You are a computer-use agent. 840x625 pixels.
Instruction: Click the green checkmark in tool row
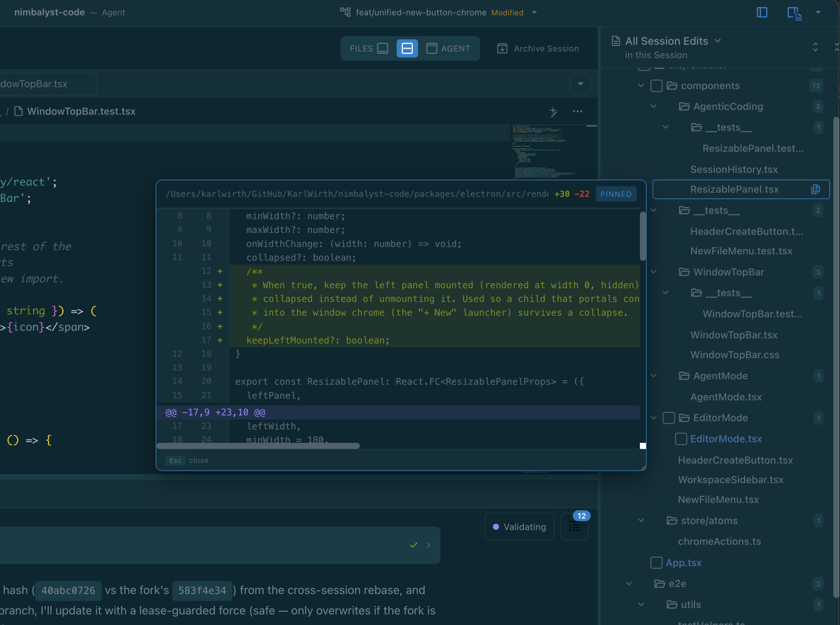pos(413,545)
